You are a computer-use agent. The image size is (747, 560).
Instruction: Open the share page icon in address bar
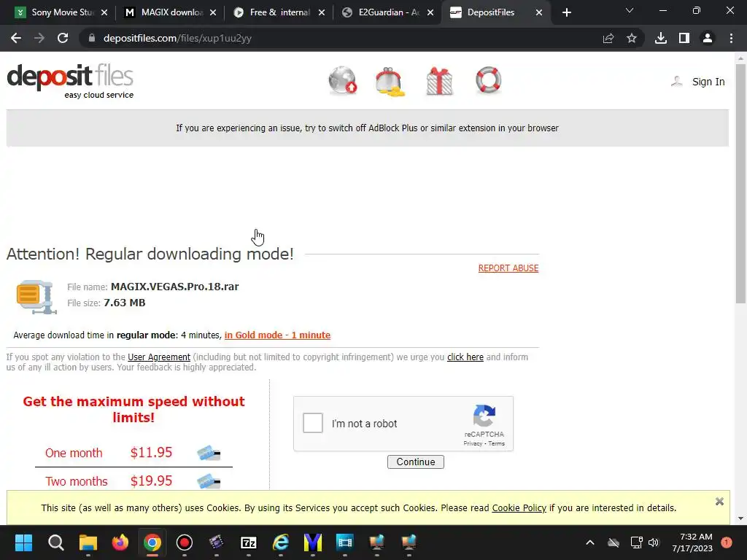tap(608, 38)
